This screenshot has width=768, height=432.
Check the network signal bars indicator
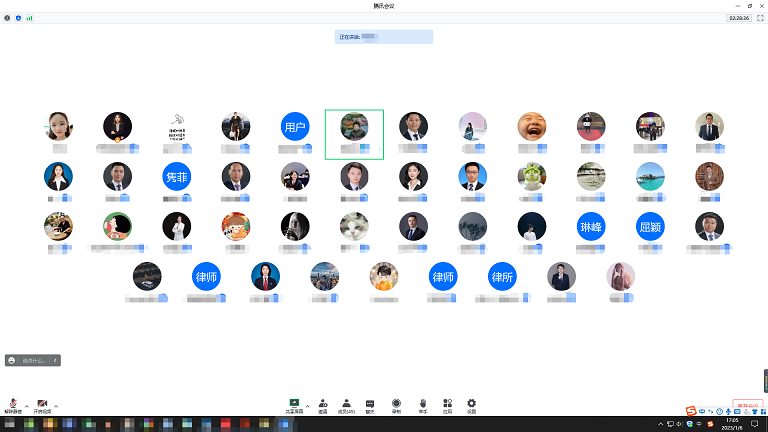pyautogui.click(x=29, y=18)
